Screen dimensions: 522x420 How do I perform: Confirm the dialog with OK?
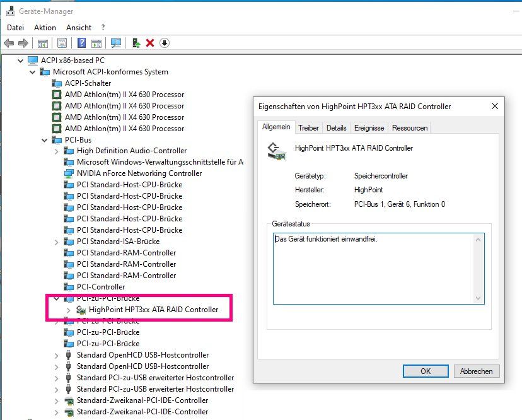(426, 371)
